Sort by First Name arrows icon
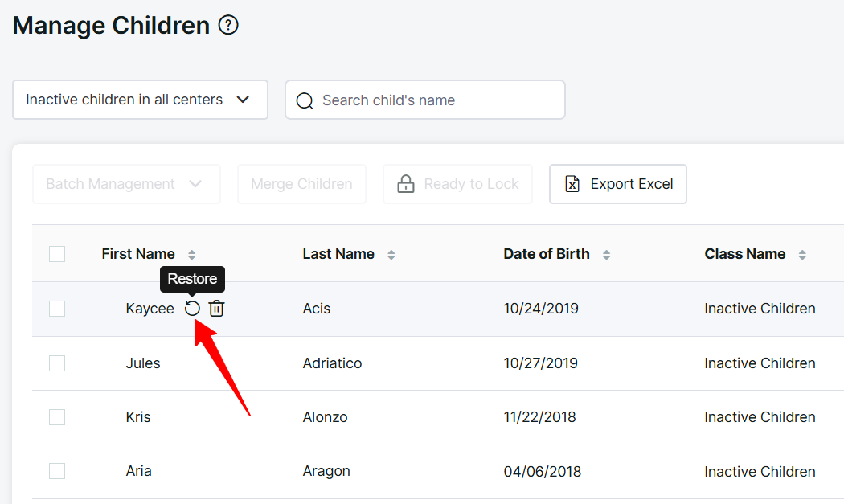The height and width of the screenshot is (504, 844). [x=192, y=255]
